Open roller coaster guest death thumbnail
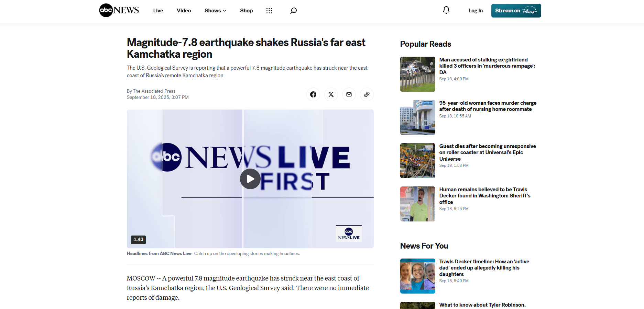The height and width of the screenshot is (309, 644). click(418, 161)
